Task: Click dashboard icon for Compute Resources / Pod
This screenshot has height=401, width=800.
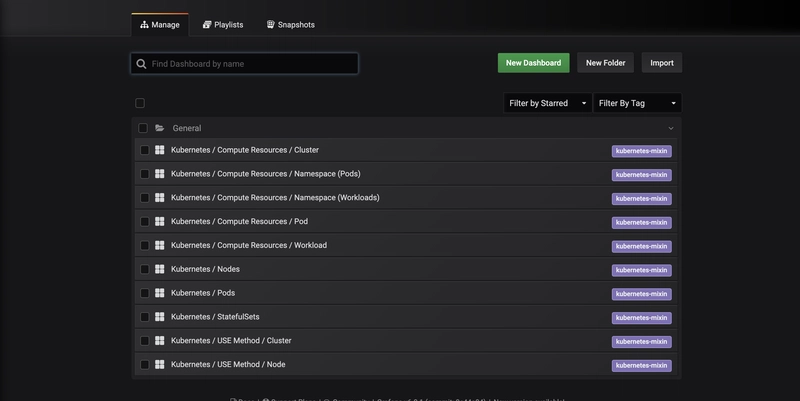Action: click(160, 221)
